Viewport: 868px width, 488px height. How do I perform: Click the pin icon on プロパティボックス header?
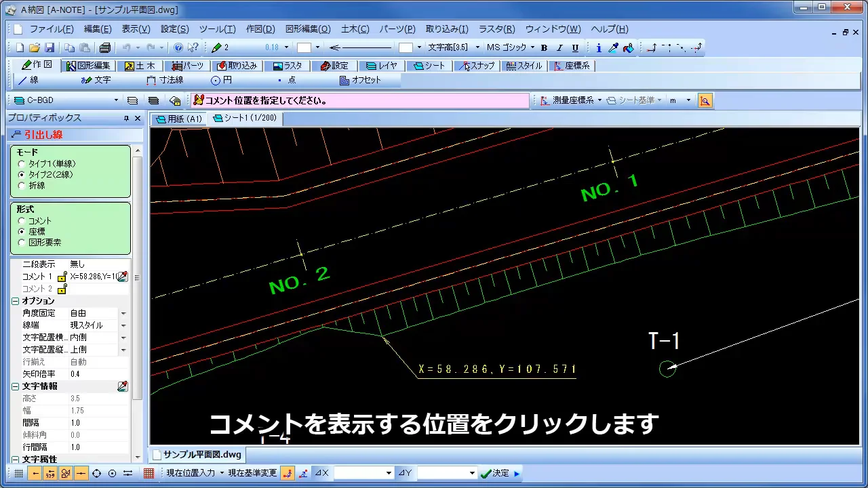(x=126, y=118)
